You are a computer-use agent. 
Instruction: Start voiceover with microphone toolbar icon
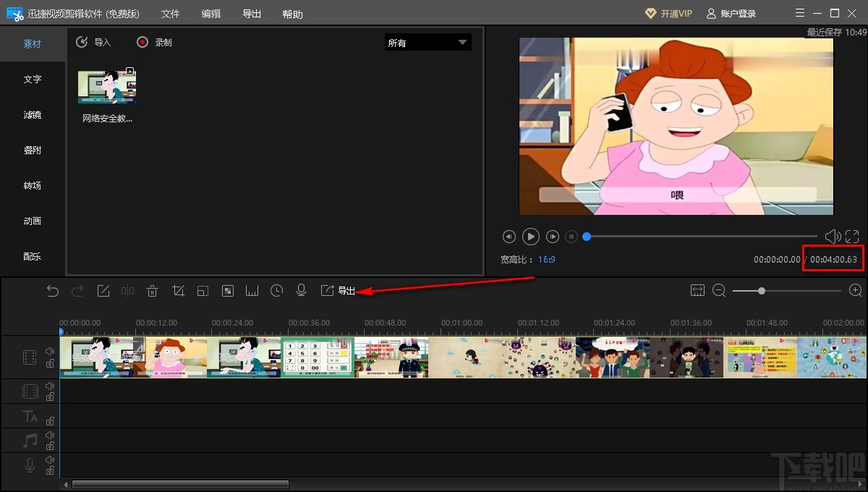(301, 291)
